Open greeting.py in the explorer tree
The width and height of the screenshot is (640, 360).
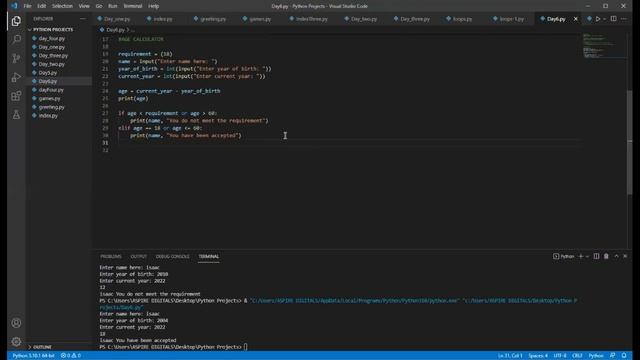(51, 107)
